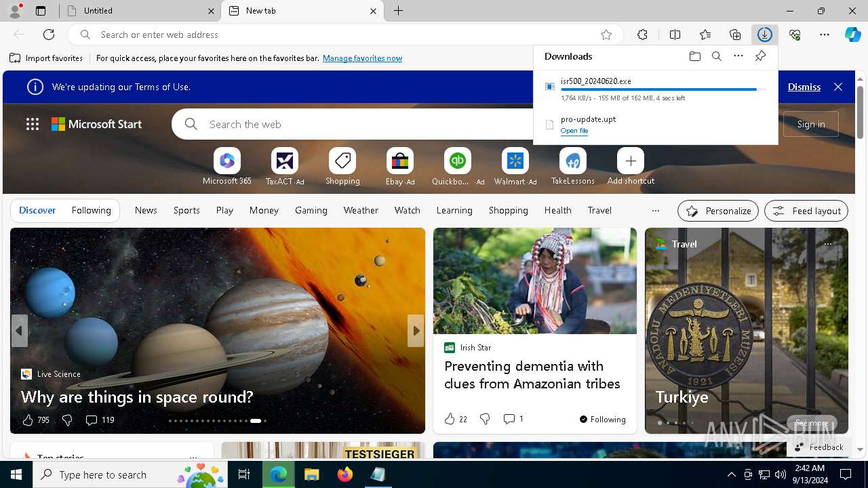Click Import favorites

46,58
